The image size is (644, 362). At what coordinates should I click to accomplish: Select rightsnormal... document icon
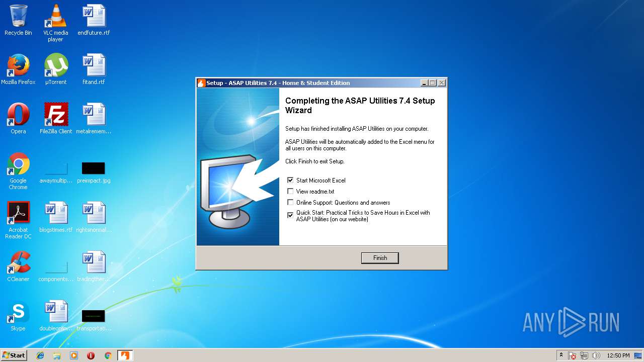tap(94, 217)
